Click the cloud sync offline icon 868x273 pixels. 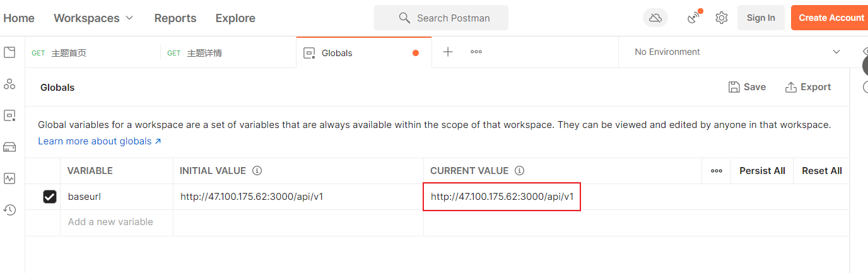tap(655, 18)
